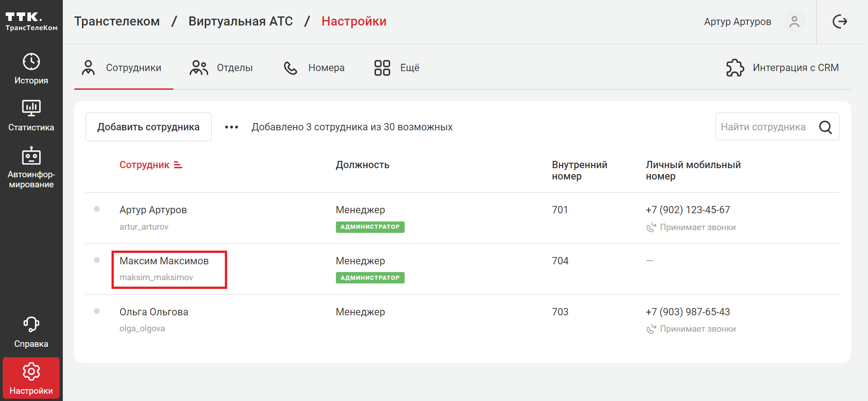Open the История call history section
Viewport: 868px width, 401px height.
click(x=31, y=69)
